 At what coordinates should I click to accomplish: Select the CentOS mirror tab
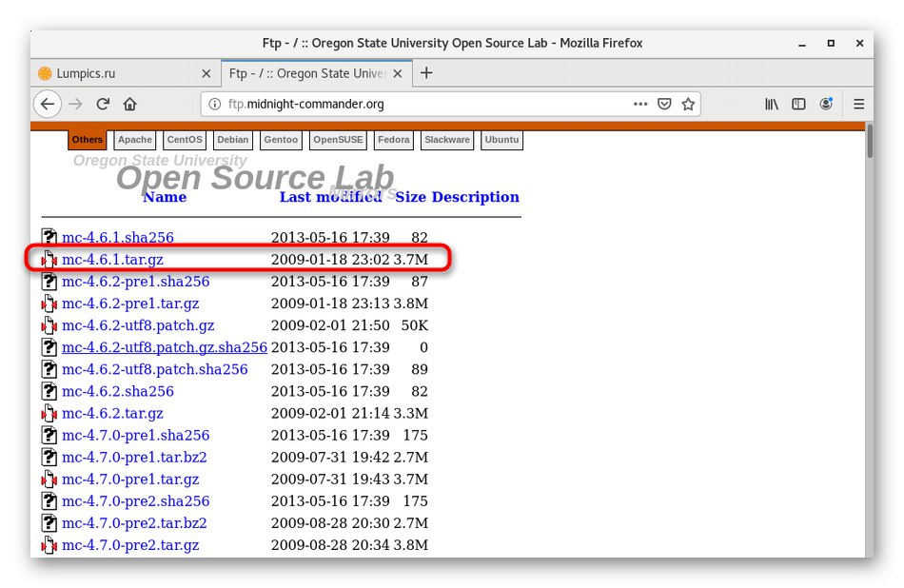185,140
